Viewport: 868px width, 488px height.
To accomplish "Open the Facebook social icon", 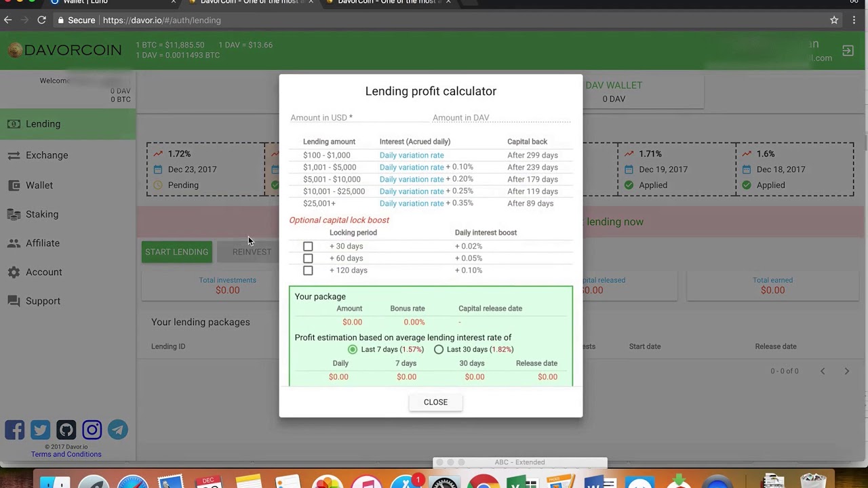I will point(14,430).
